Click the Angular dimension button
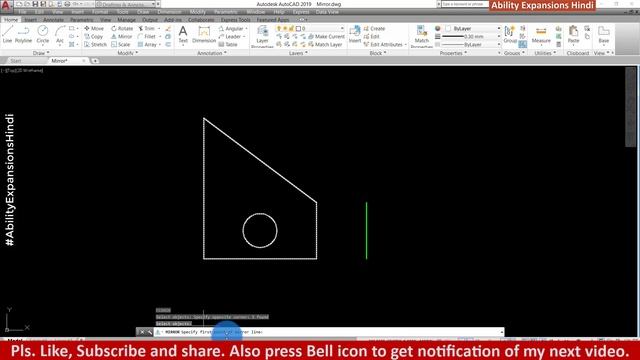This screenshot has height=360, width=640. [231, 29]
